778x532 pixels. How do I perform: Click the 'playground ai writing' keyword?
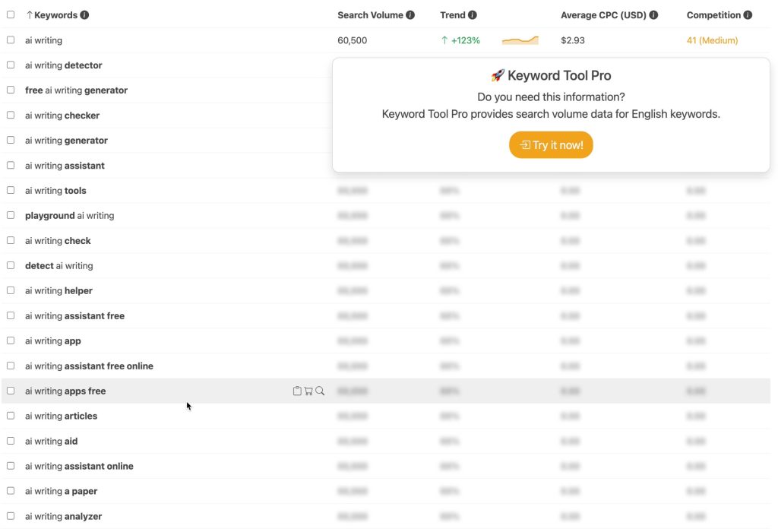click(69, 216)
